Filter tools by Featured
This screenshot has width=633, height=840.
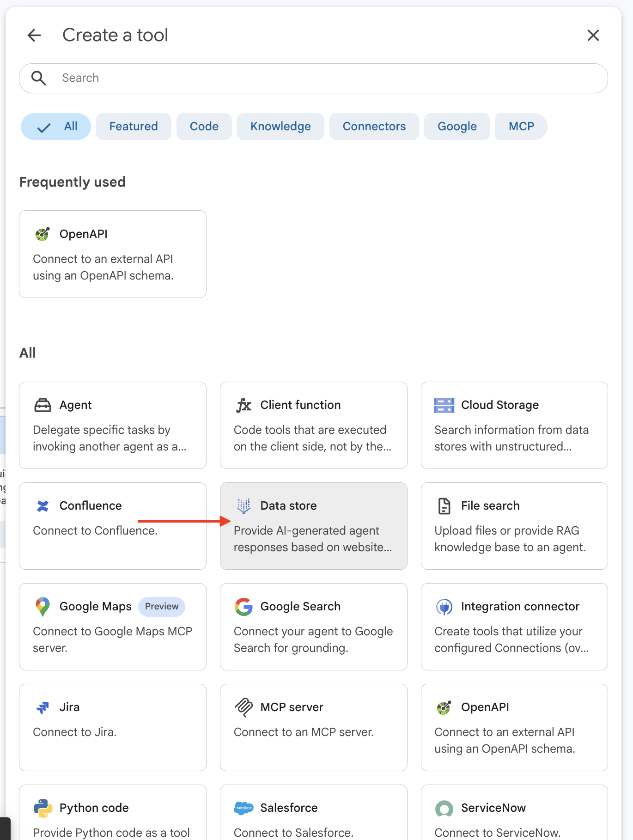click(x=134, y=127)
